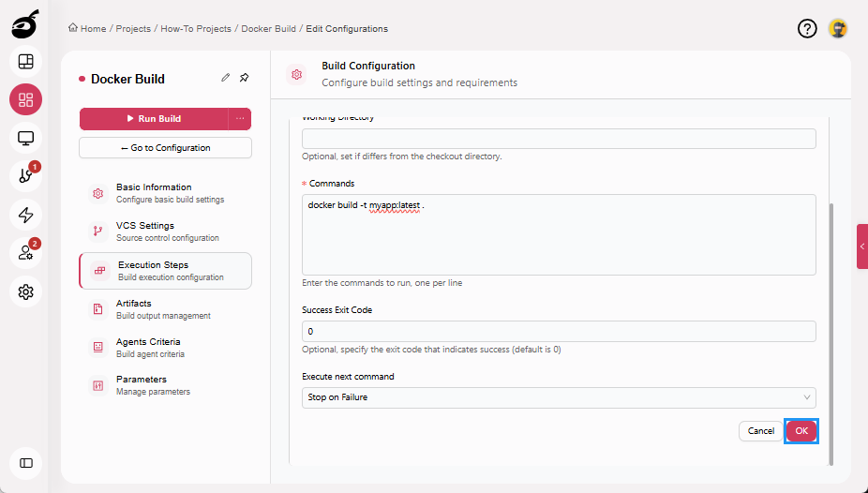Image resolution: width=868 pixels, height=493 pixels.
Task: Open the lightning bolt sidebar icon
Action: (25, 215)
